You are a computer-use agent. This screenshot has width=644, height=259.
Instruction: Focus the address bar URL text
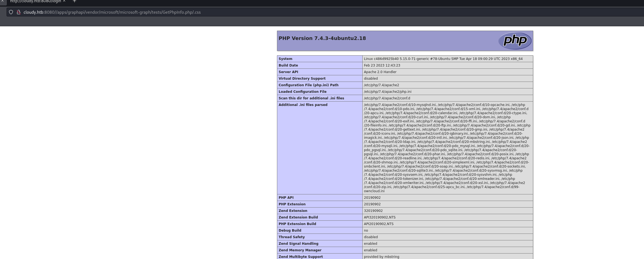(x=112, y=12)
